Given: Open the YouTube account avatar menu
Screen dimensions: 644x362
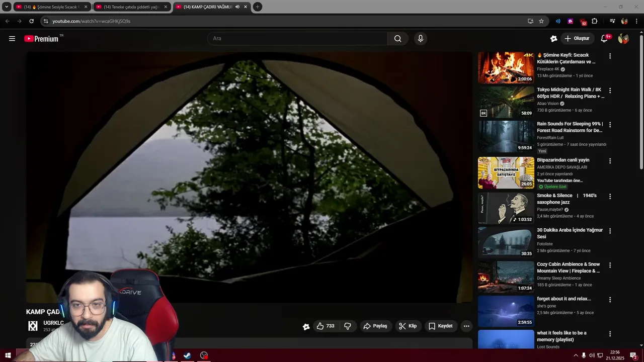Looking at the screenshot, I should click(x=623, y=39).
